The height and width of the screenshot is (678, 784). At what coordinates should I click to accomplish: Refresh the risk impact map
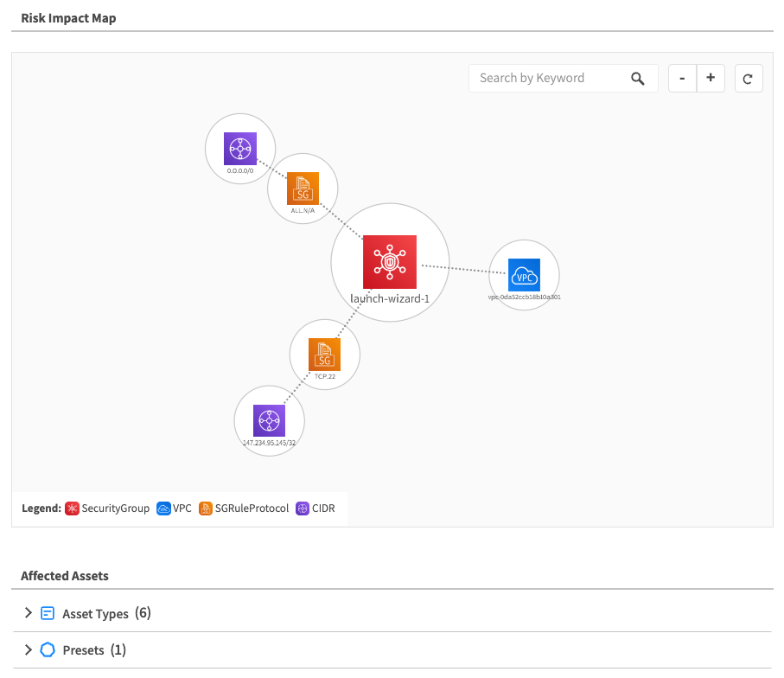(749, 79)
